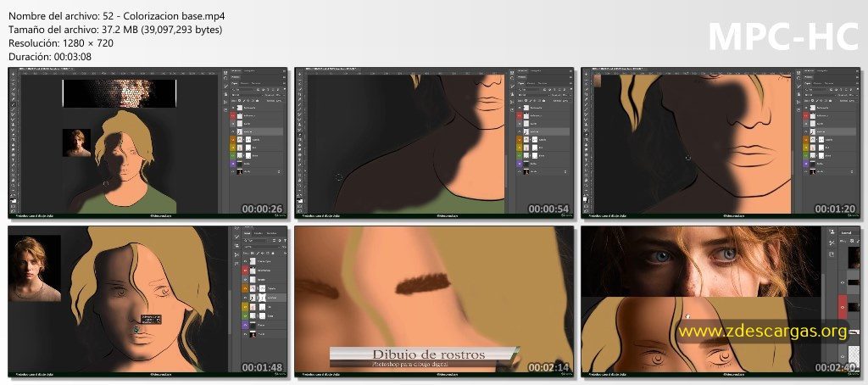Toggle red-tagged layer eye in 00:00:54 frame

[x=520, y=116]
